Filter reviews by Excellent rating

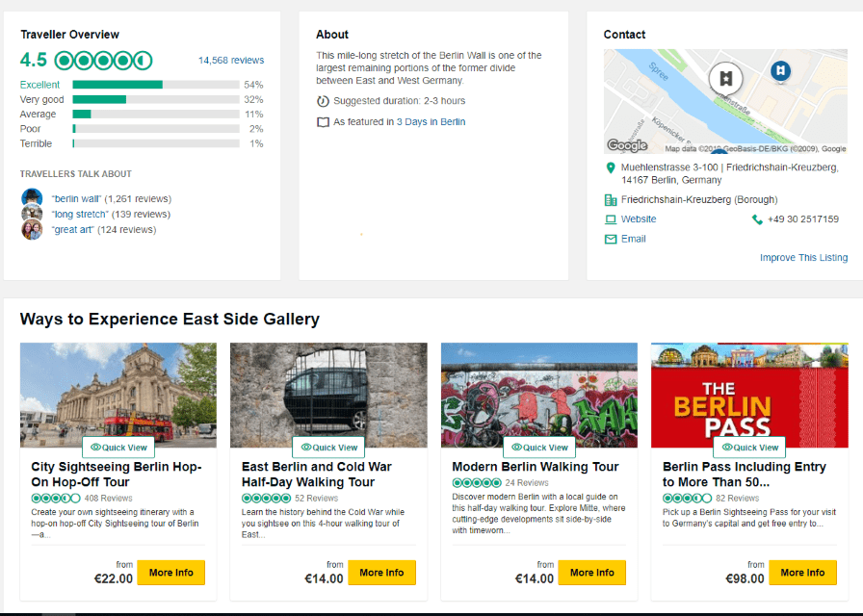tap(39, 85)
